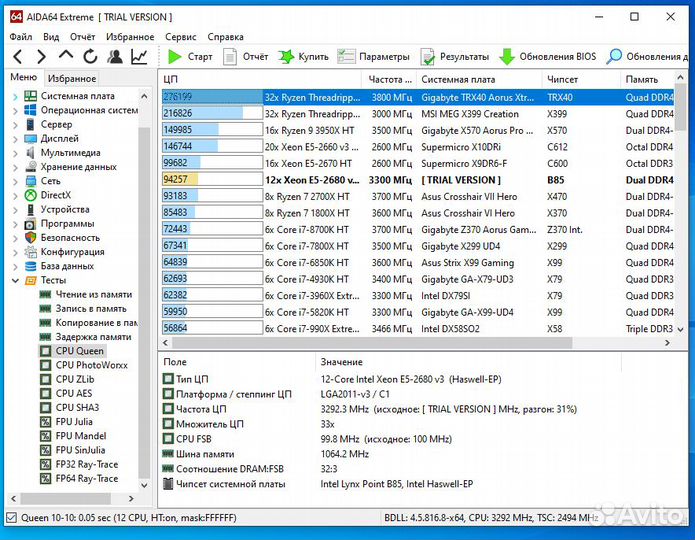The height and width of the screenshot is (540, 695).
Task: Open Результаты in the toolbar
Action: point(455,57)
